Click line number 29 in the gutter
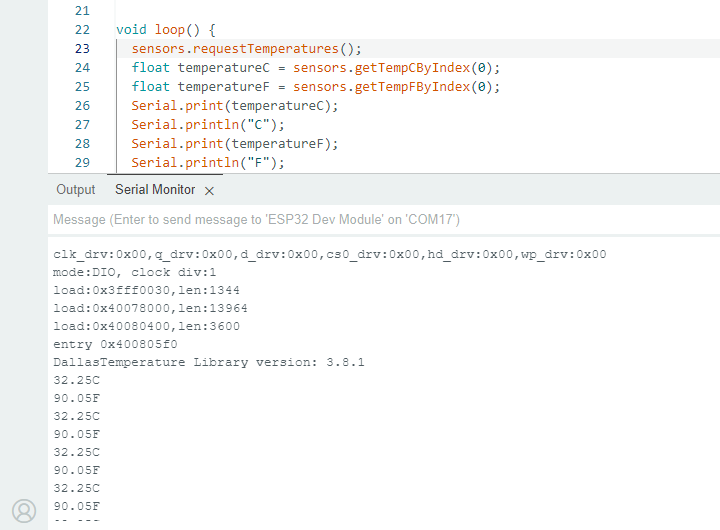 82,163
